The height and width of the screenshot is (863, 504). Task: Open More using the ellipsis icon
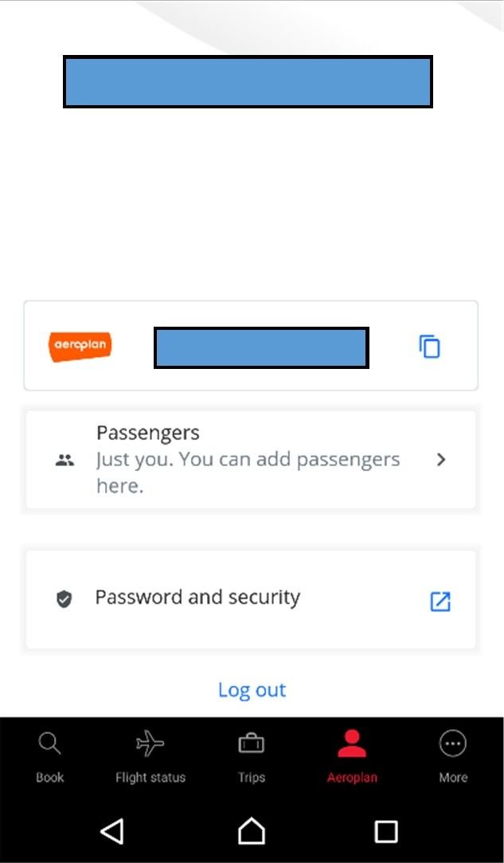tap(453, 742)
